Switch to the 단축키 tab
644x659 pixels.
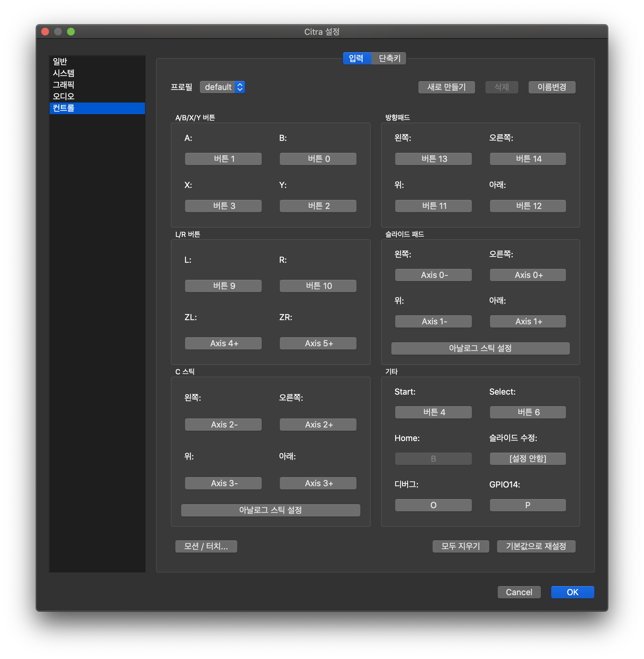[389, 59]
